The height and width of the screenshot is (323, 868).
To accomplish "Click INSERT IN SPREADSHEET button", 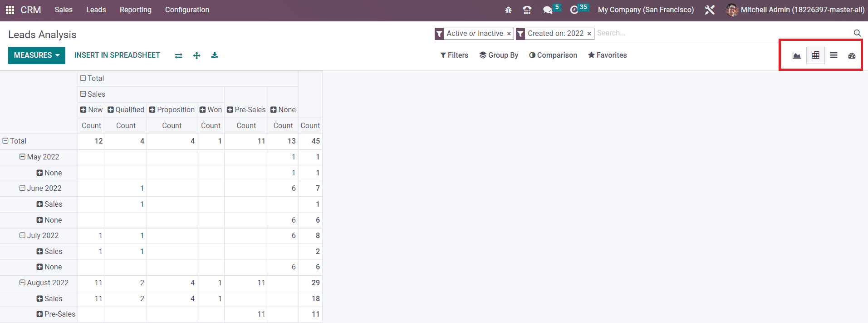I will (x=117, y=55).
